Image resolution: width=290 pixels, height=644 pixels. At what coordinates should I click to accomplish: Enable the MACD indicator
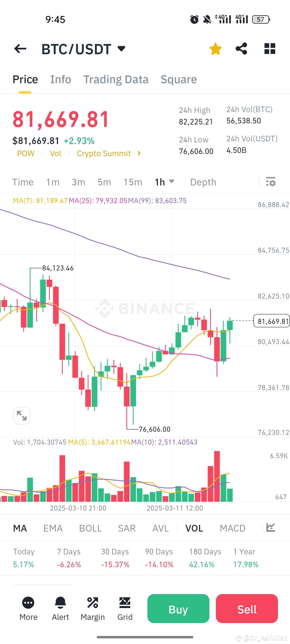(233, 528)
